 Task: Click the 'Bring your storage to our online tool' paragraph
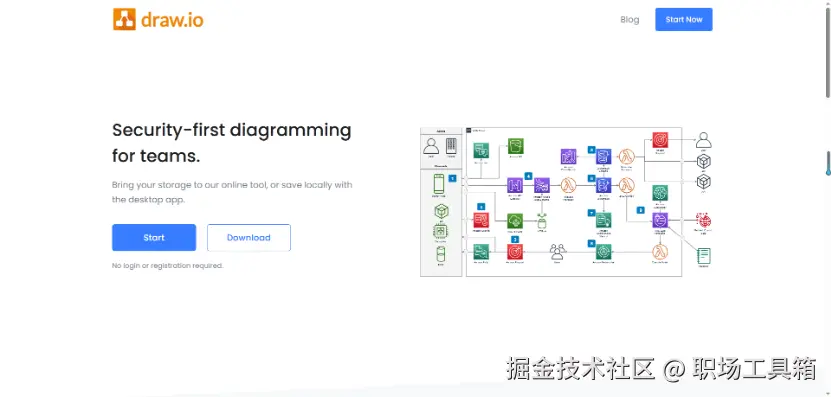[232, 192]
